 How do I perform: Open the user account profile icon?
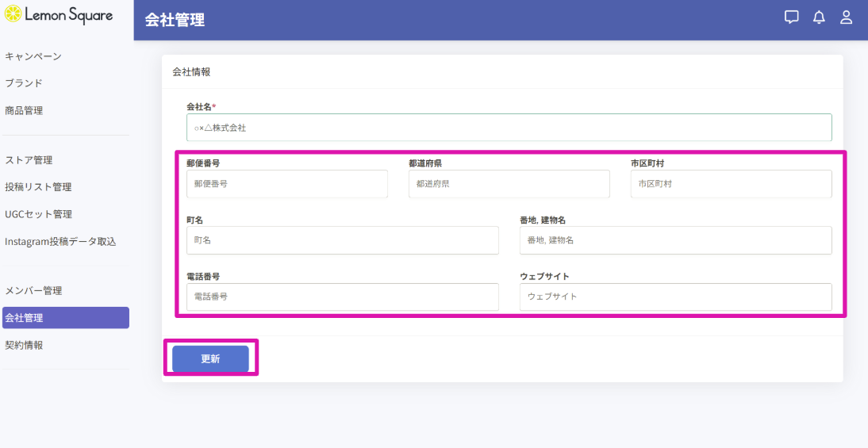(846, 17)
